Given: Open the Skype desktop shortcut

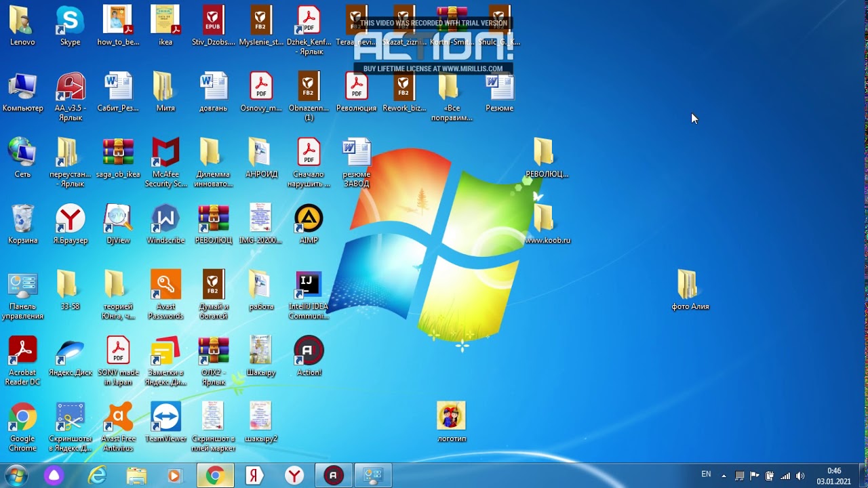Looking at the screenshot, I should (70, 25).
